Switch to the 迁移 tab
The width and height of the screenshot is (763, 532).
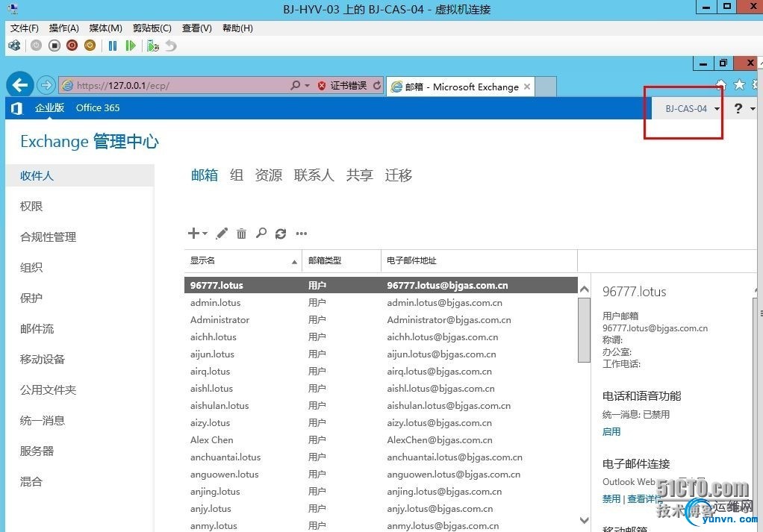(399, 175)
